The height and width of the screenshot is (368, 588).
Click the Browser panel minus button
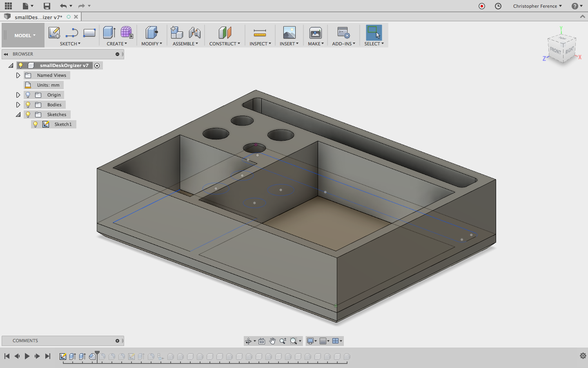pos(118,54)
